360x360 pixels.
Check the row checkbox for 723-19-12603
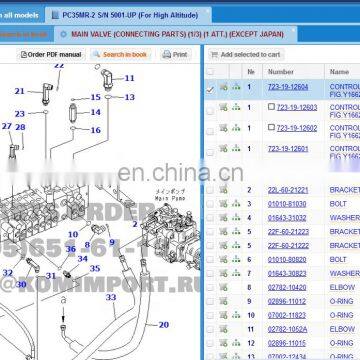[210, 111]
